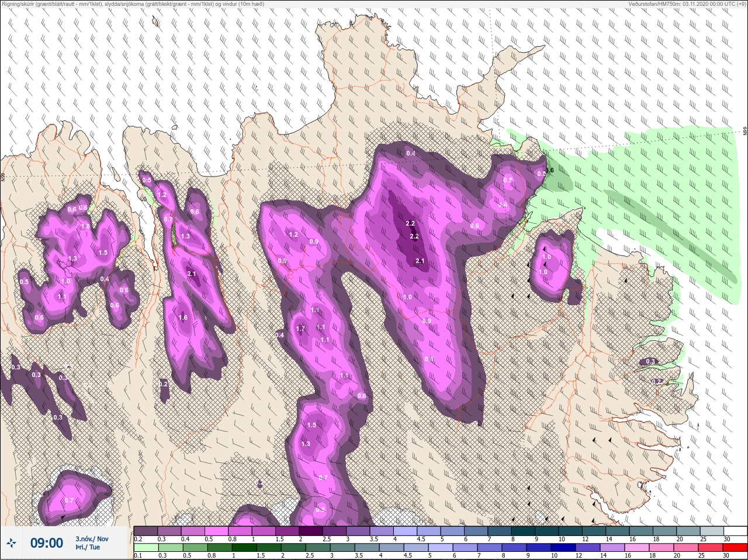
Task: Click the weekday label 'þri./ Tue'
Action: click(x=88, y=548)
